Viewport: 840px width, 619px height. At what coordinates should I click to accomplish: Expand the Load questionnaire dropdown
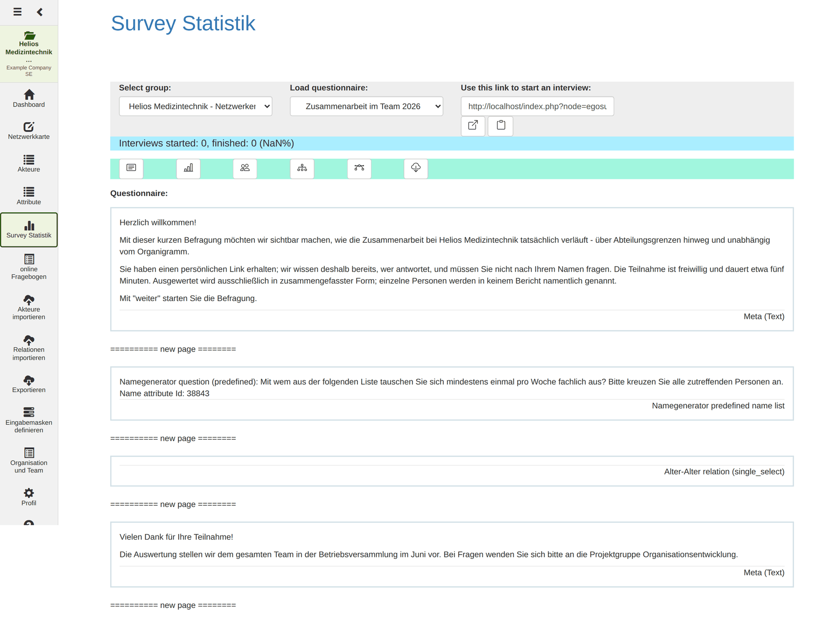click(366, 106)
